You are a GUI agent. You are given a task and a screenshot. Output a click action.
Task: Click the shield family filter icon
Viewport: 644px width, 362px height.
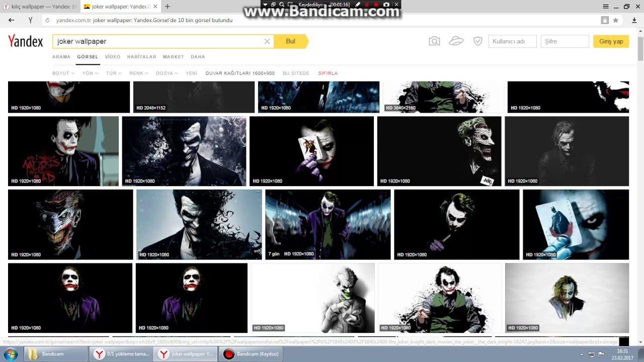click(478, 41)
